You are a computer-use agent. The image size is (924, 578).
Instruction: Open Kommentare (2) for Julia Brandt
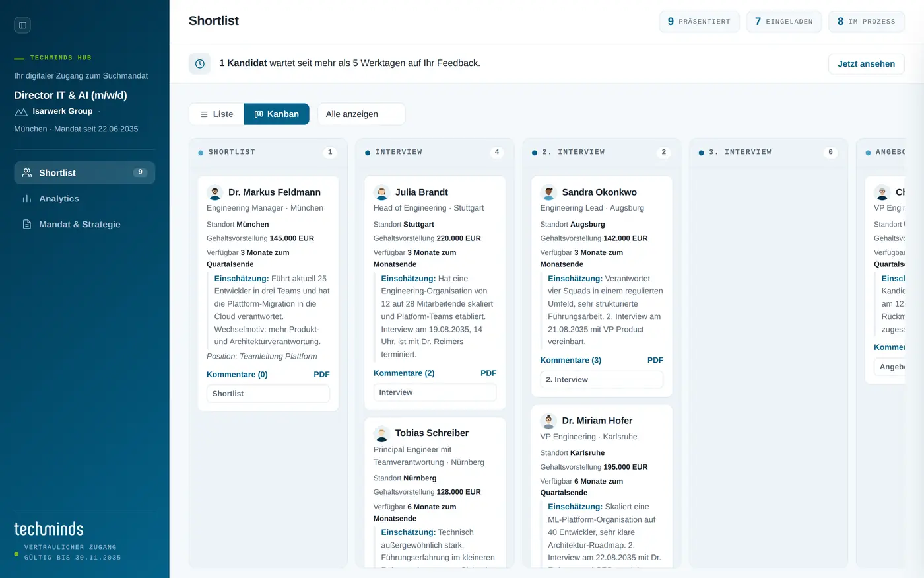404,373
